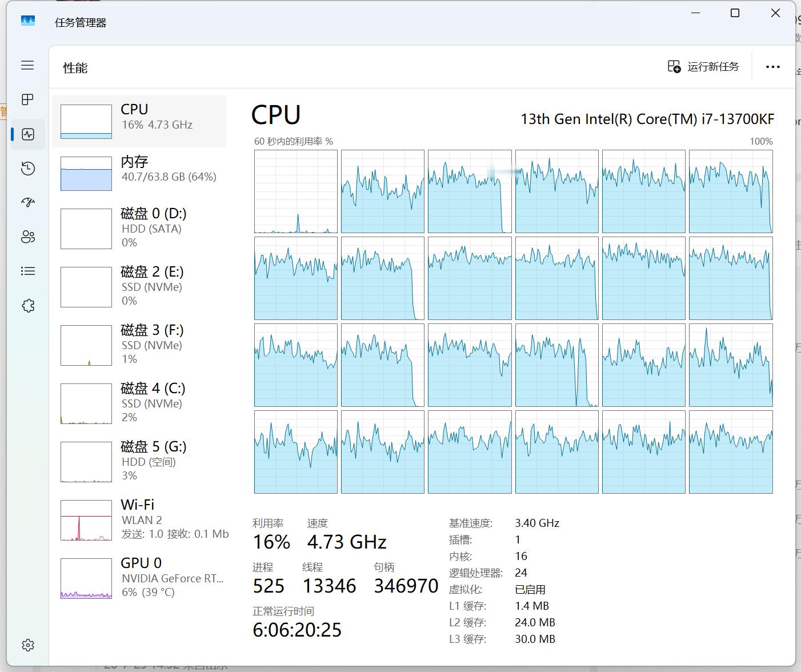801x672 pixels.
Task: Open the navigation hamburger menu
Action: pyautogui.click(x=27, y=66)
